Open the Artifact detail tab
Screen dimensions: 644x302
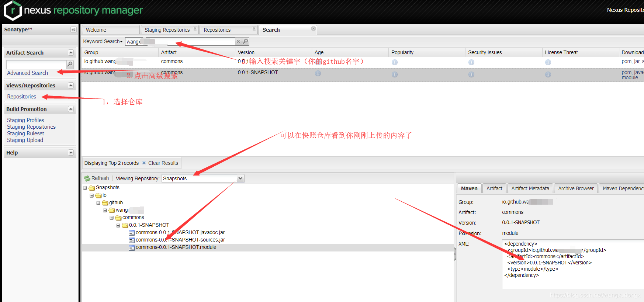pos(494,188)
